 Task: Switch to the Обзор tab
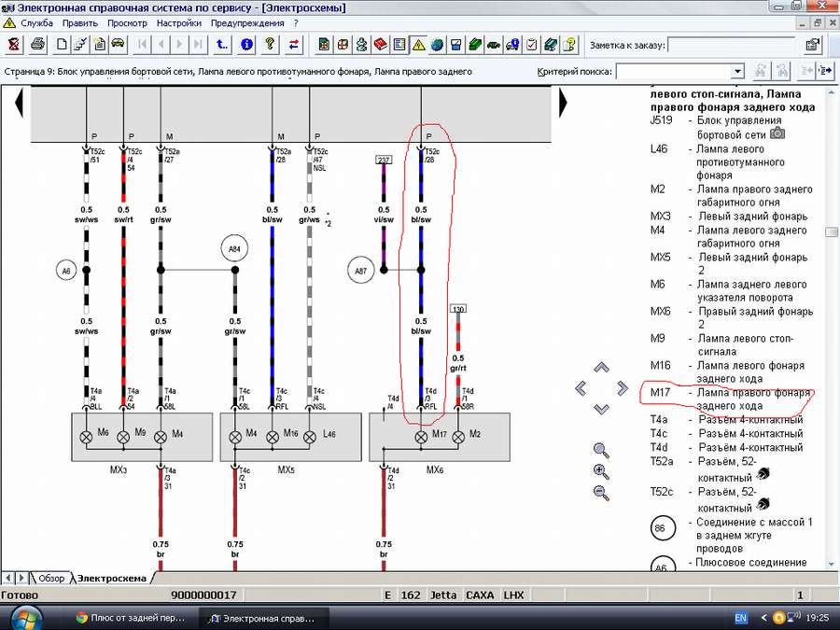tap(51, 578)
